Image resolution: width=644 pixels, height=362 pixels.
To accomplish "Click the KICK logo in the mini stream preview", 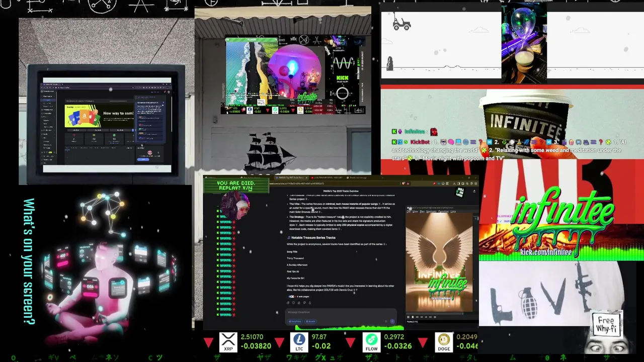I will [343, 78].
